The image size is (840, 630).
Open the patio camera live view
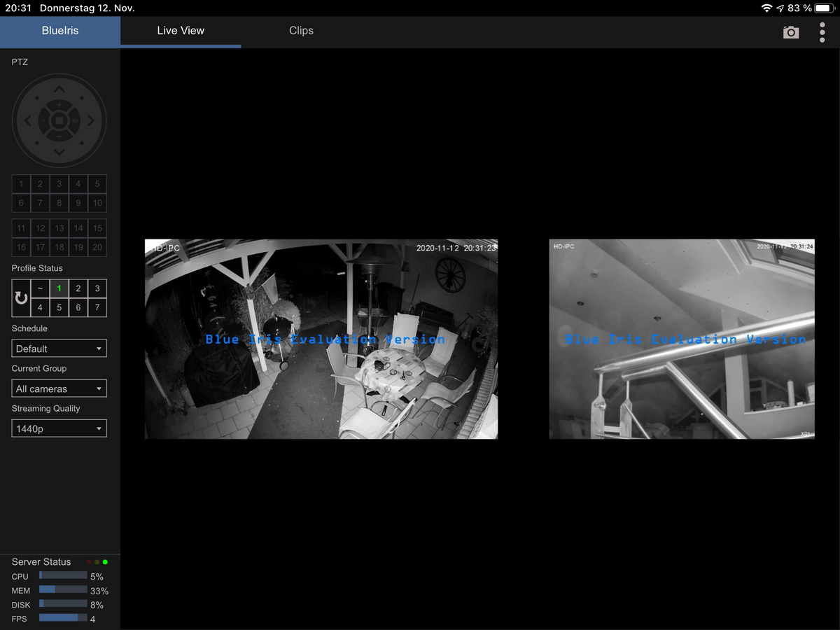[x=321, y=339]
